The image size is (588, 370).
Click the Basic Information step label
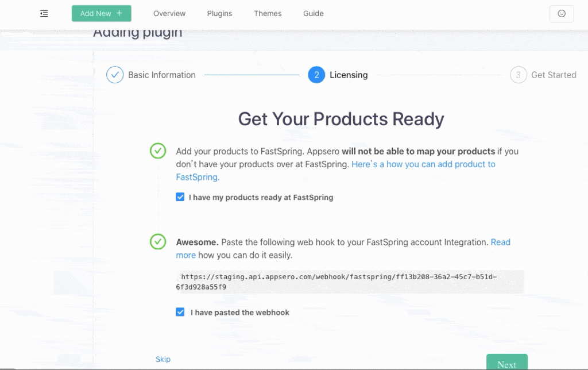(x=161, y=75)
